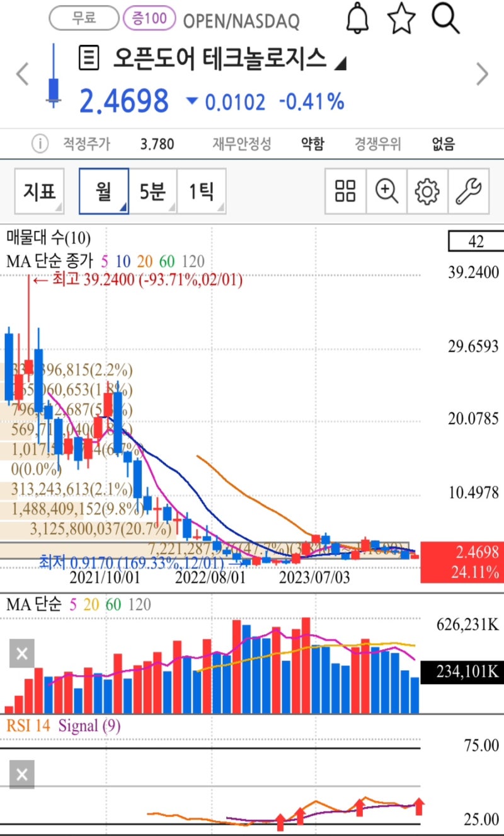The height and width of the screenshot is (836, 504).
Task: Open the 월 period dropdown
Action: (x=104, y=191)
